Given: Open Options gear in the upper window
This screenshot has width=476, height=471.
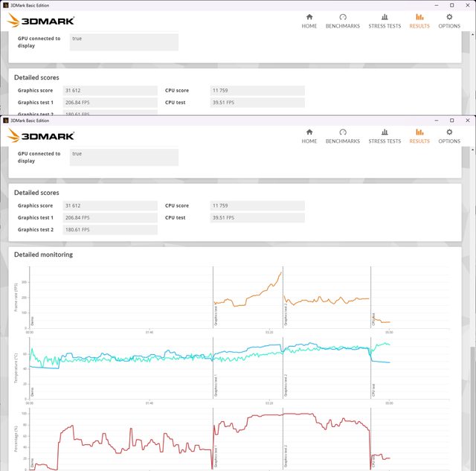Looking at the screenshot, I should pos(448,20).
